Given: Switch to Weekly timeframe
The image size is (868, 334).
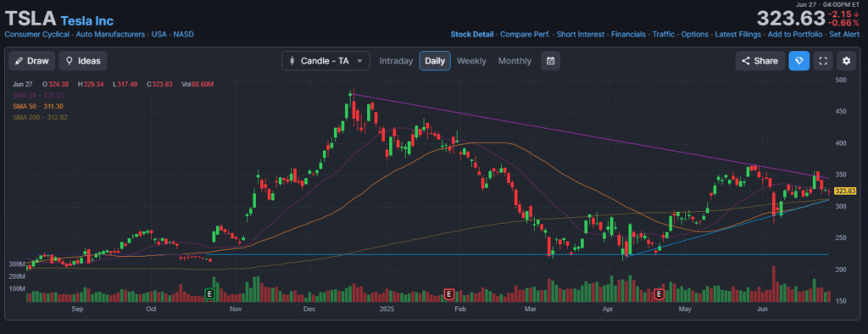Looking at the screenshot, I should [471, 61].
